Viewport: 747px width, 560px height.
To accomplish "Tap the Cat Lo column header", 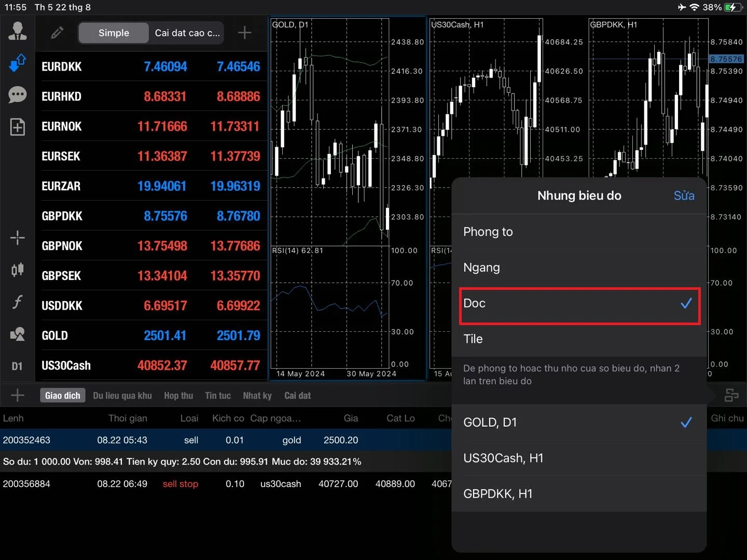I will click(x=400, y=418).
